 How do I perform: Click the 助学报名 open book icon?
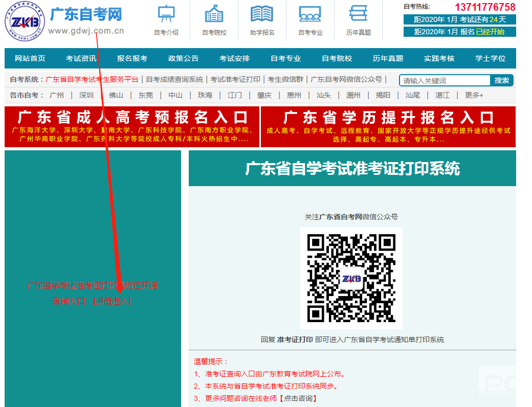[262, 14]
